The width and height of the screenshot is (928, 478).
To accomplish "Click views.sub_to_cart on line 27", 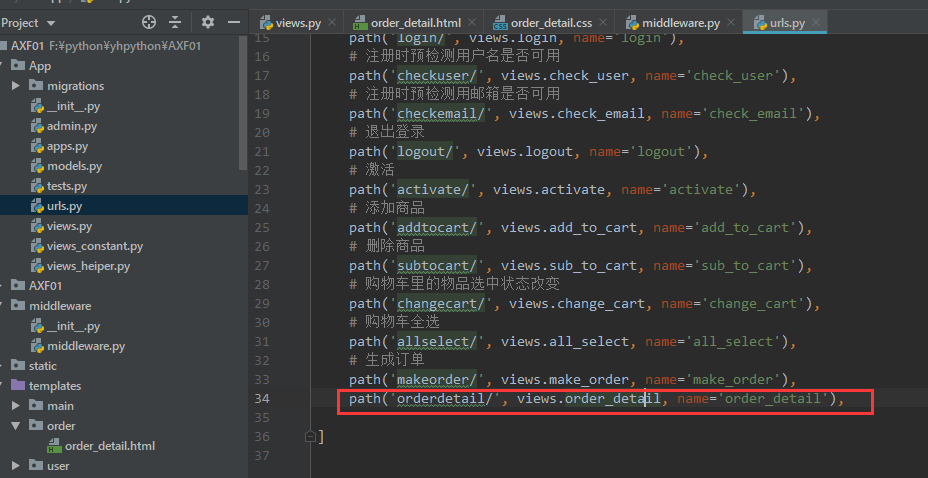I will click(568, 266).
